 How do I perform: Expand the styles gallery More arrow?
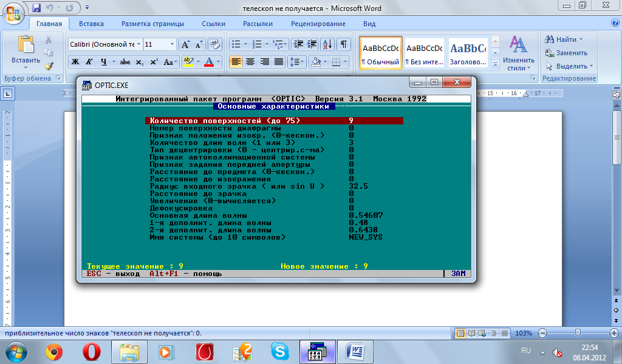495,64
